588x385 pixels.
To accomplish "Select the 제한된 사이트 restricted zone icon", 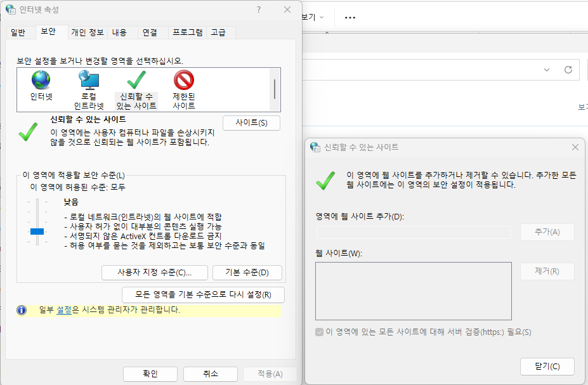I will click(x=184, y=81).
